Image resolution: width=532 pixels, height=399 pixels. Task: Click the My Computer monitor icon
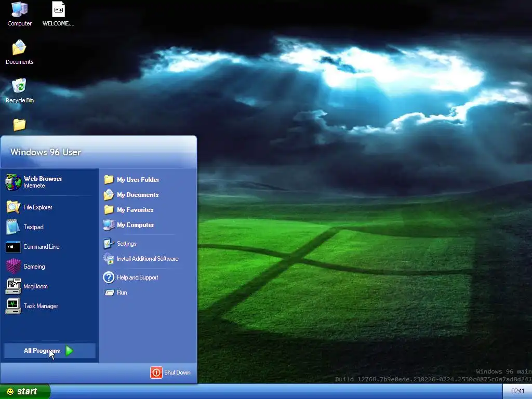pos(109,224)
